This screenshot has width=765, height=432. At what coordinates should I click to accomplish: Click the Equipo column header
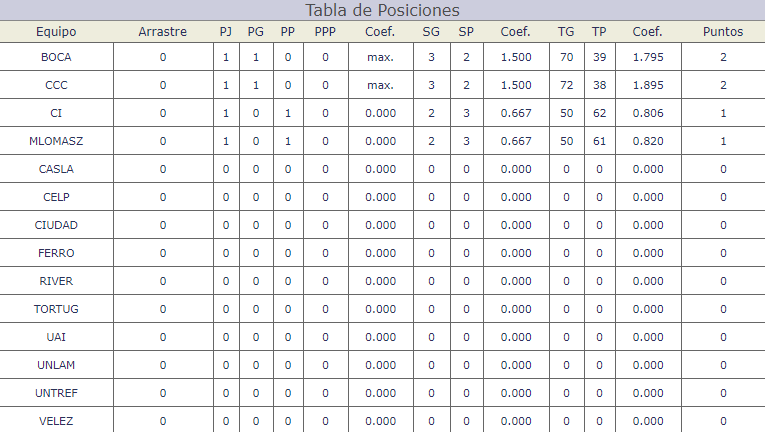click(56, 32)
